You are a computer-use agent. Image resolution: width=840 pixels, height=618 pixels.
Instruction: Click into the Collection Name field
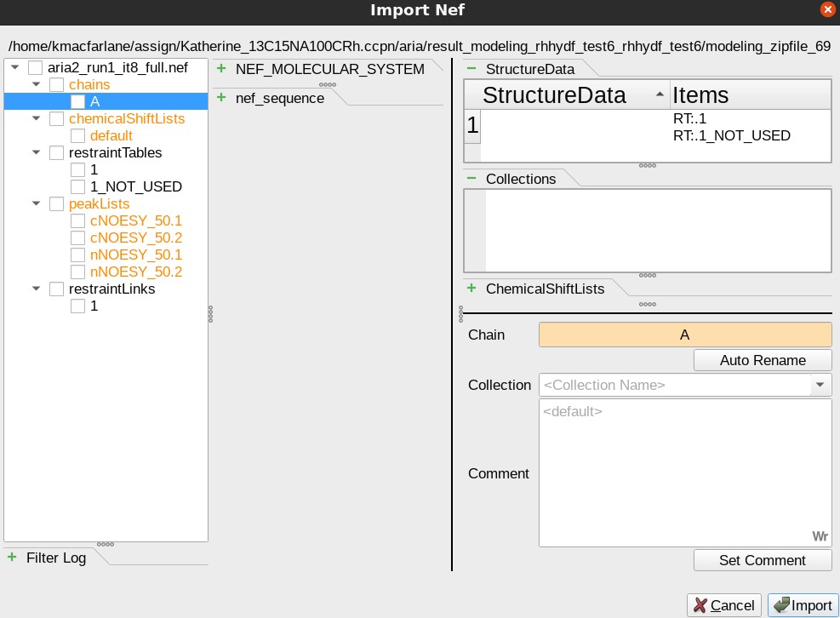675,385
